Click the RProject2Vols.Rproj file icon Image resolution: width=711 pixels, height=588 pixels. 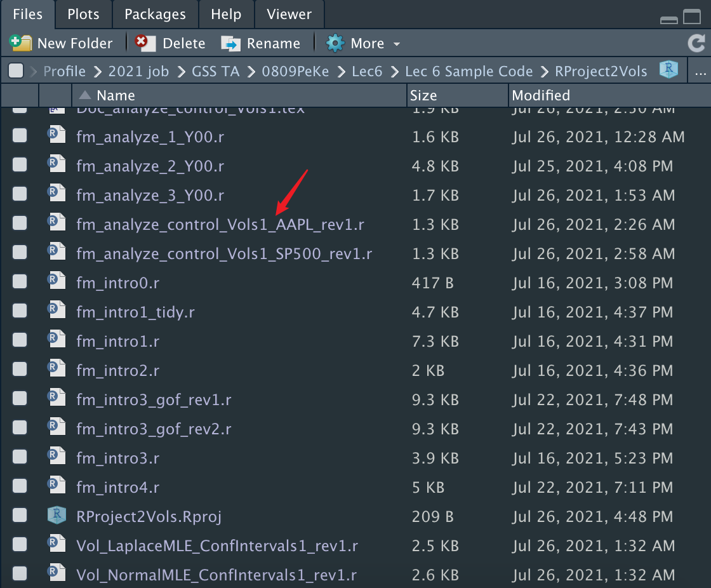point(56,516)
